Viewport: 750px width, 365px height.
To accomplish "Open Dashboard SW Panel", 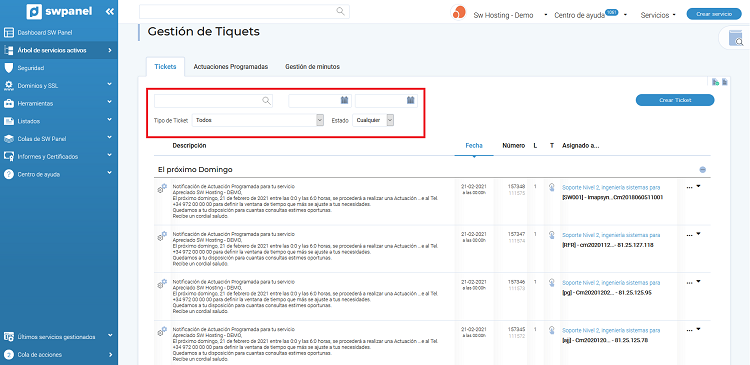I will click(x=44, y=33).
